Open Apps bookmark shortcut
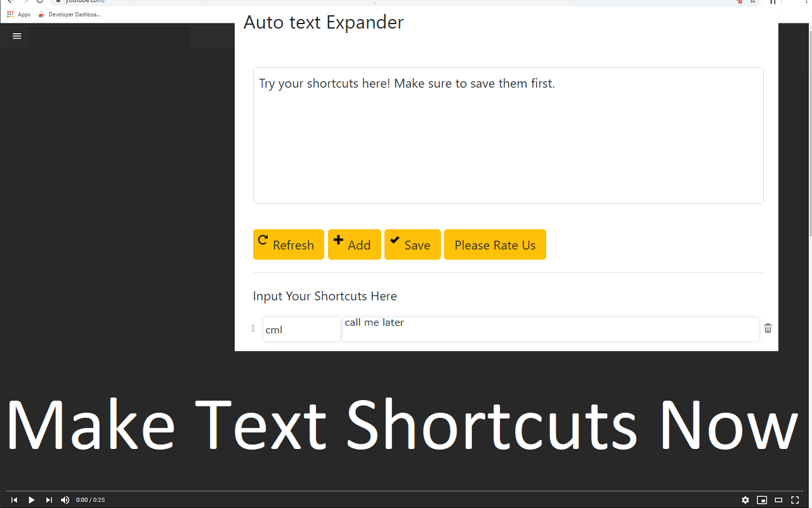 18,14
